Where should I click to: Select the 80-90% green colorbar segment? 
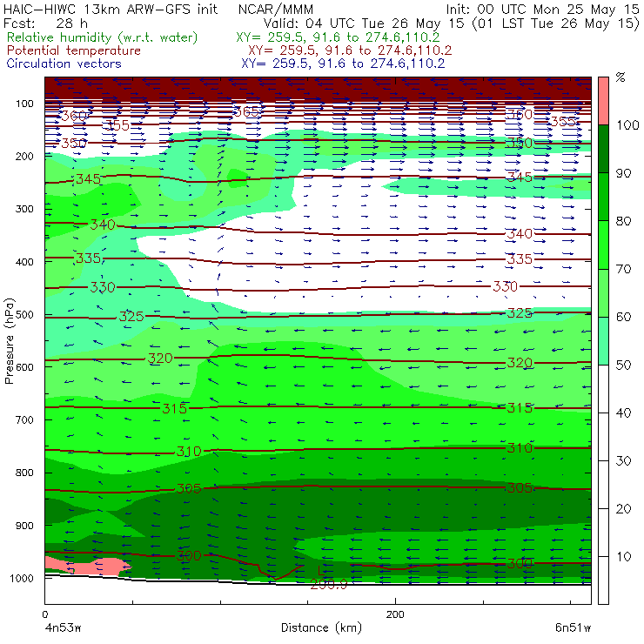[603, 197]
